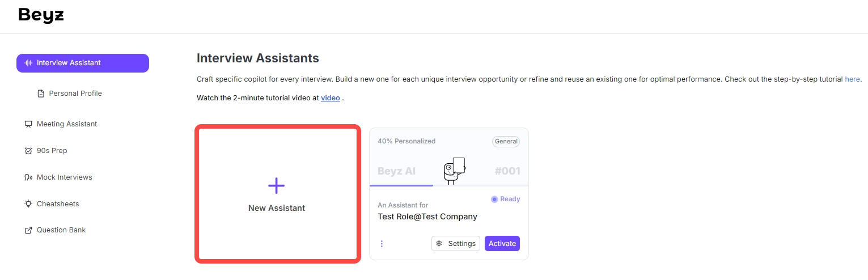Open Question Bank external link icon
Viewport: 868px width, 280px height.
click(28, 231)
